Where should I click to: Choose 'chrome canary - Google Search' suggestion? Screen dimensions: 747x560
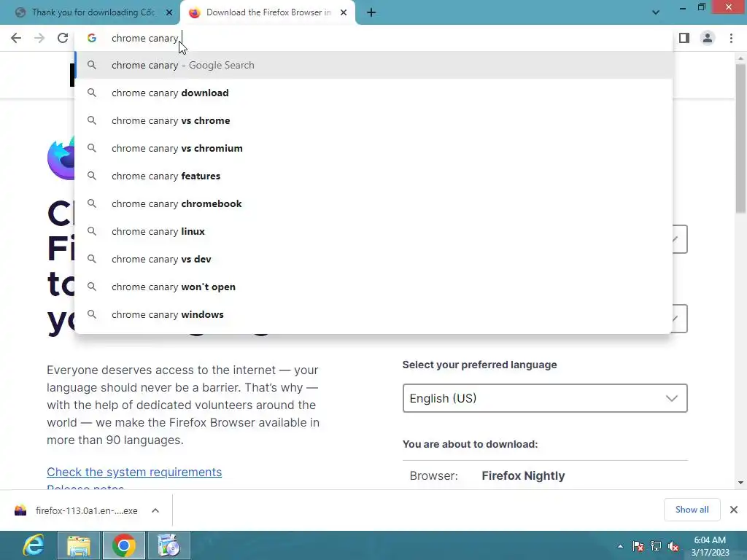point(374,65)
